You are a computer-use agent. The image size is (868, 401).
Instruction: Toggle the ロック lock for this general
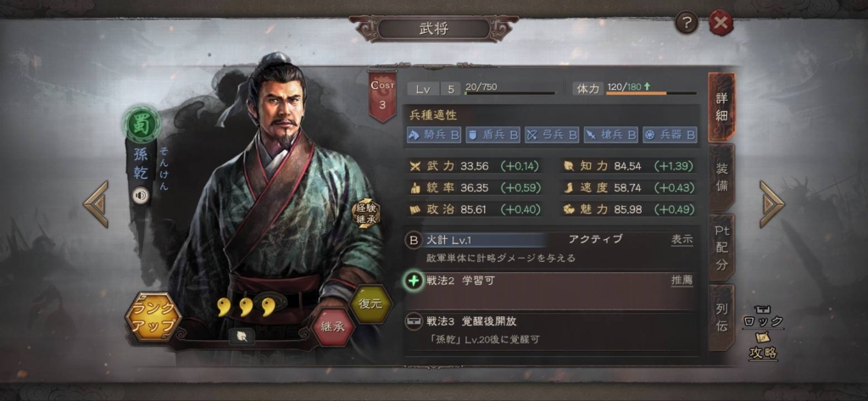tap(764, 317)
